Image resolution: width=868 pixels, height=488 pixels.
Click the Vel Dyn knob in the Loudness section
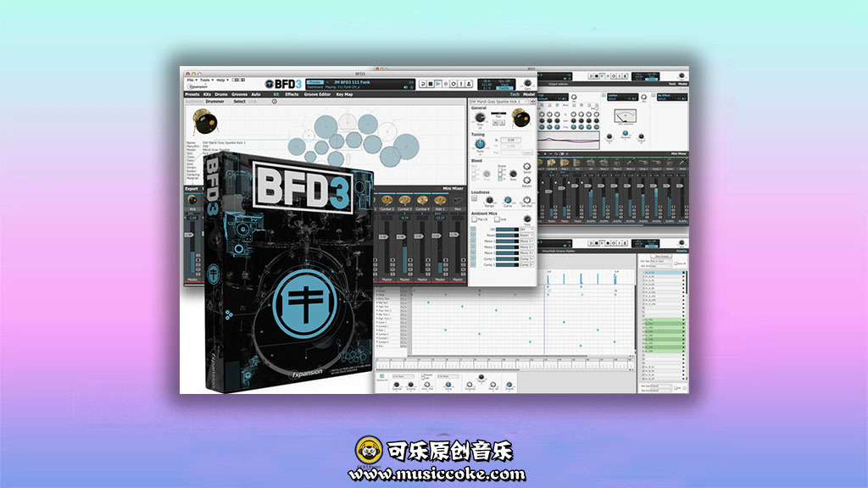(x=526, y=200)
